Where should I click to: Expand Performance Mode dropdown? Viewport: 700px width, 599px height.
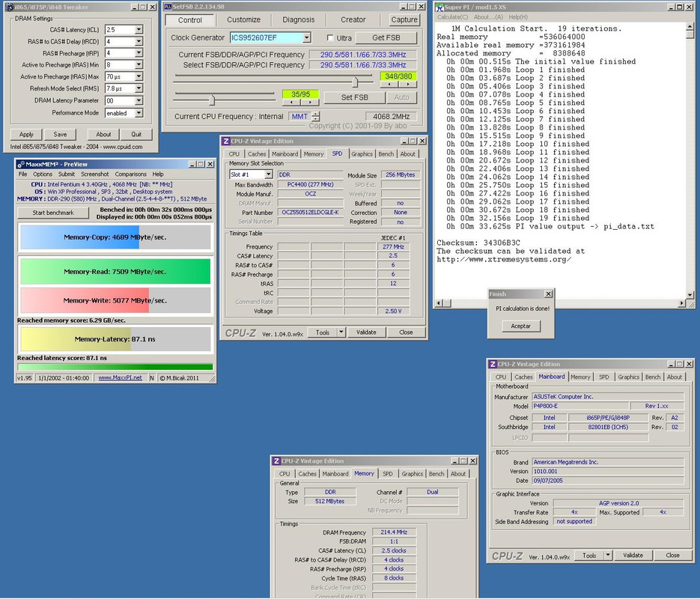click(x=139, y=113)
